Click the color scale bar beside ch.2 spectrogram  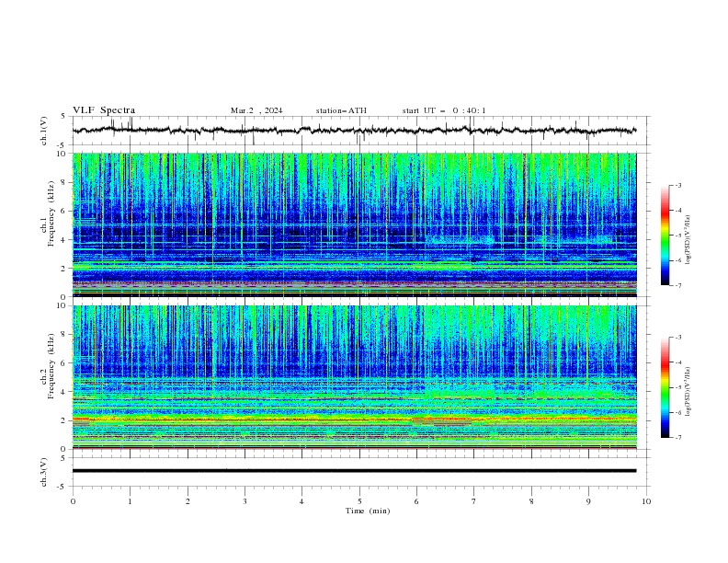[665, 387]
